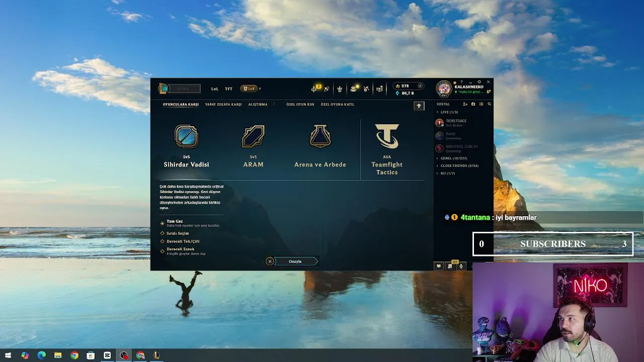Switch to LoL product tab
The height and width of the screenshot is (362, 644).
click(x=215, y=89)
